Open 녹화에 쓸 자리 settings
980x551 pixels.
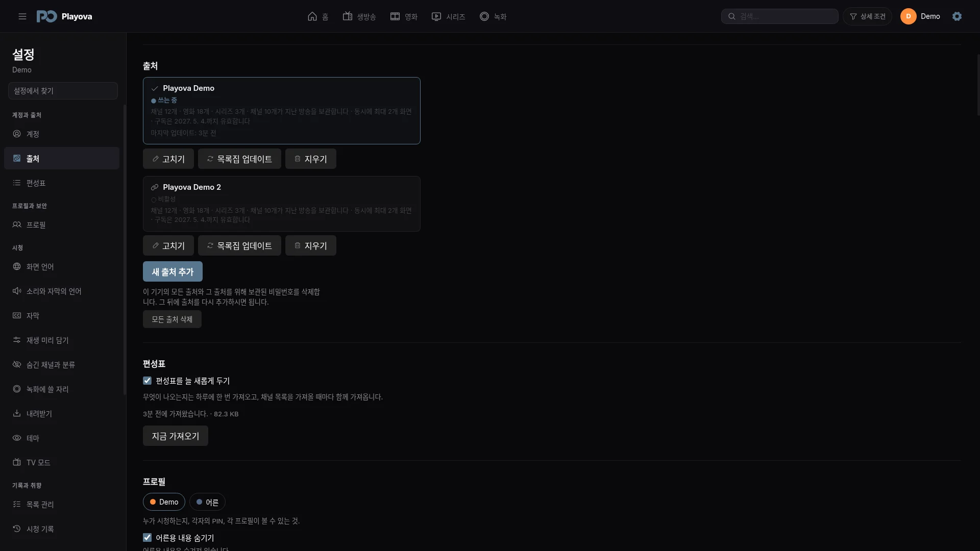62,389
